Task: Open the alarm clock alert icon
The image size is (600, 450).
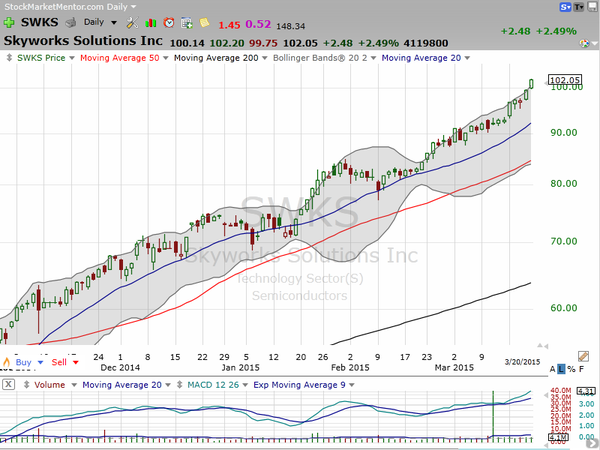Action: (169, 23)
